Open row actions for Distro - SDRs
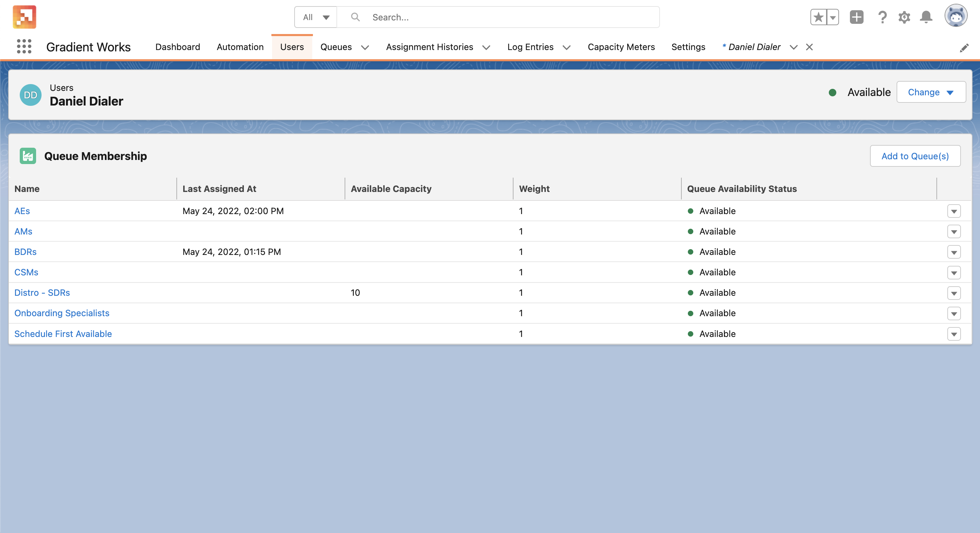 point(954,293)
